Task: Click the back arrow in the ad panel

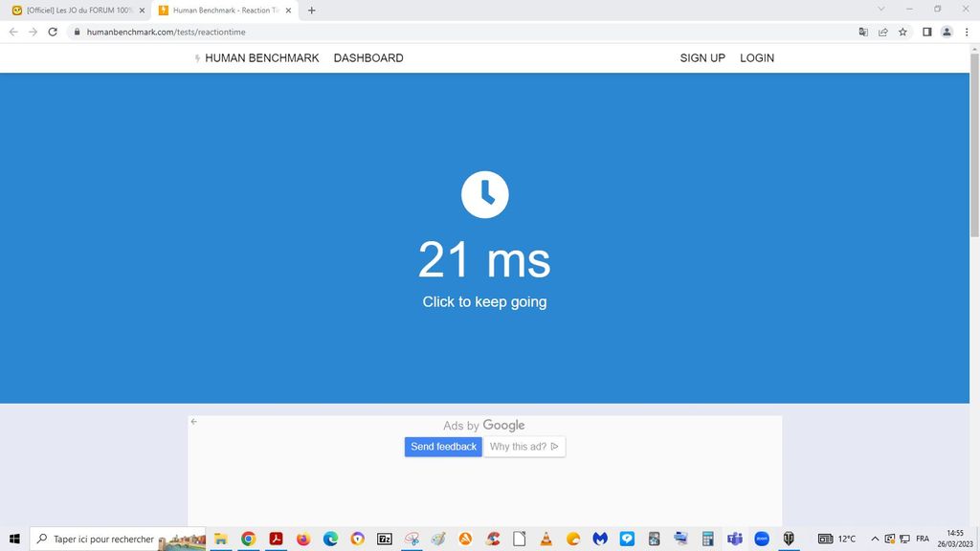Action: click(x=193, y=422)
